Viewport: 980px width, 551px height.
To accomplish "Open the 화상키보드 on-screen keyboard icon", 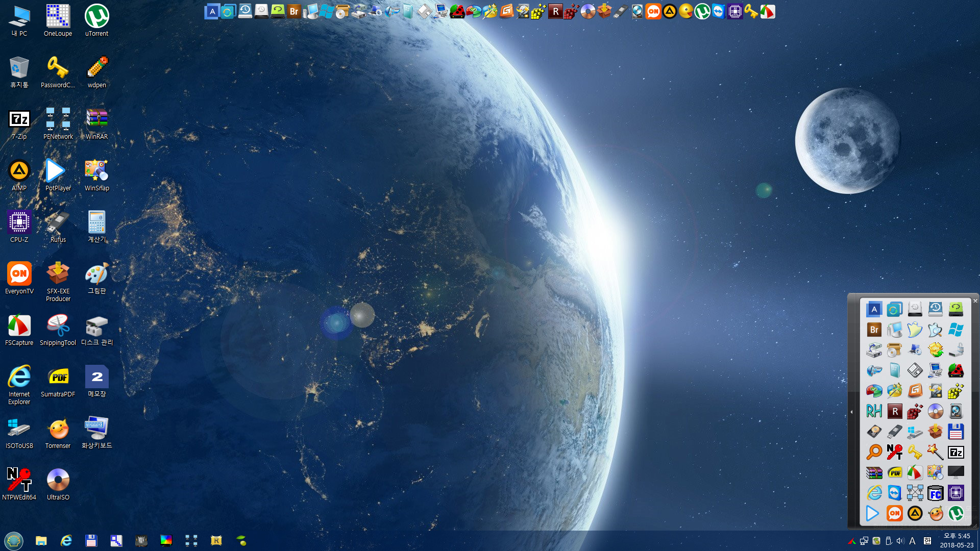I will pos(96,433).
